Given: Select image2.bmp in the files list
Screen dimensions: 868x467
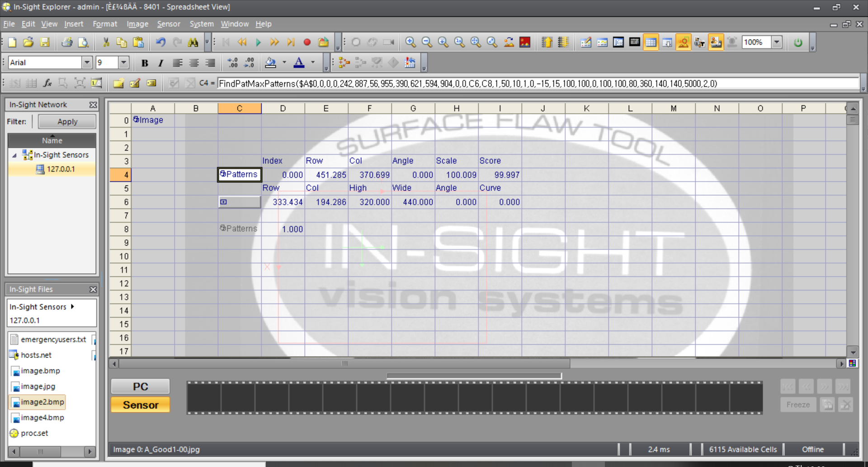Looking at the screenshot, I should tap(38, 402).
